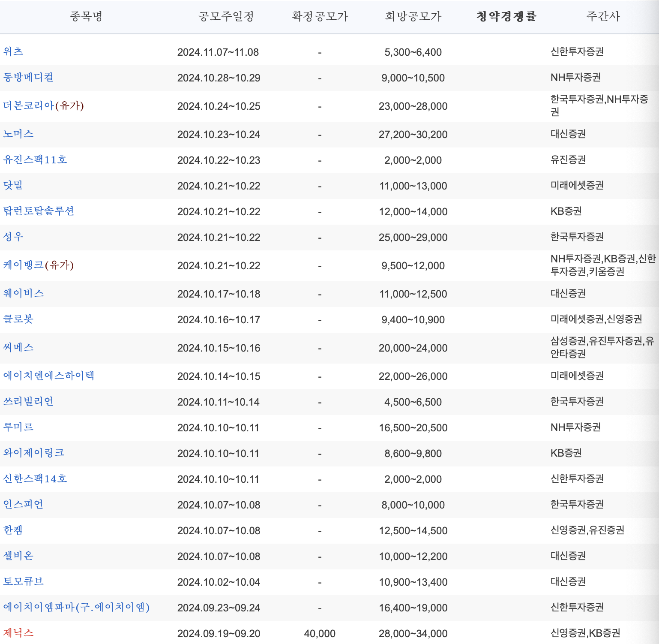The image size is (659, 644).
Task: Select the date 2024.10.28~10.29
Action: click(219, 78)
